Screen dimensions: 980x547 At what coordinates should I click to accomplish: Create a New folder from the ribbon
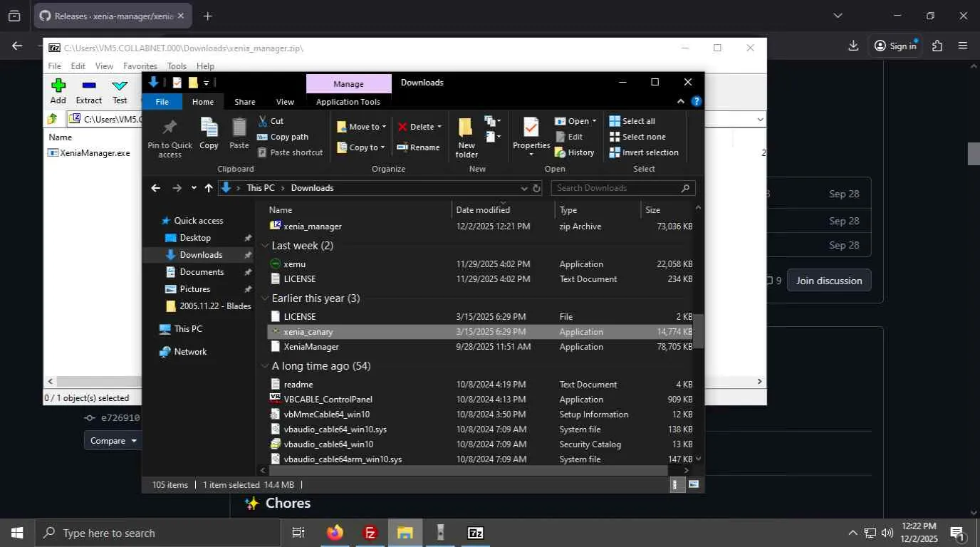pyautogui.click(x=466, y=138)
